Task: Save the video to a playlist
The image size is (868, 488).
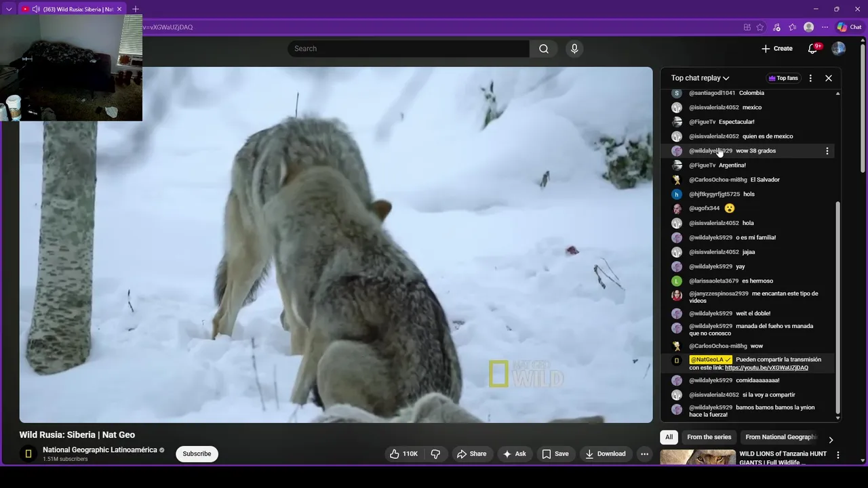Action: click(x=555, y=454)
